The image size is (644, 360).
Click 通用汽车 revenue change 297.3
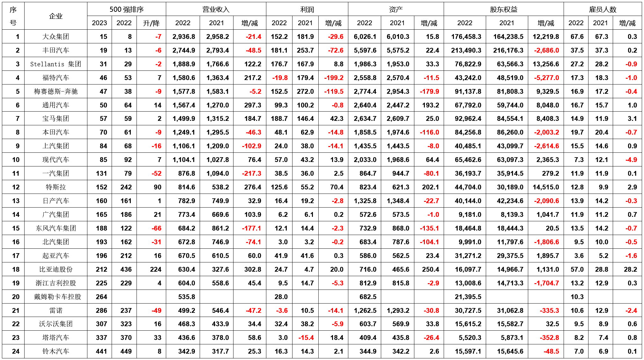point(253,105)
